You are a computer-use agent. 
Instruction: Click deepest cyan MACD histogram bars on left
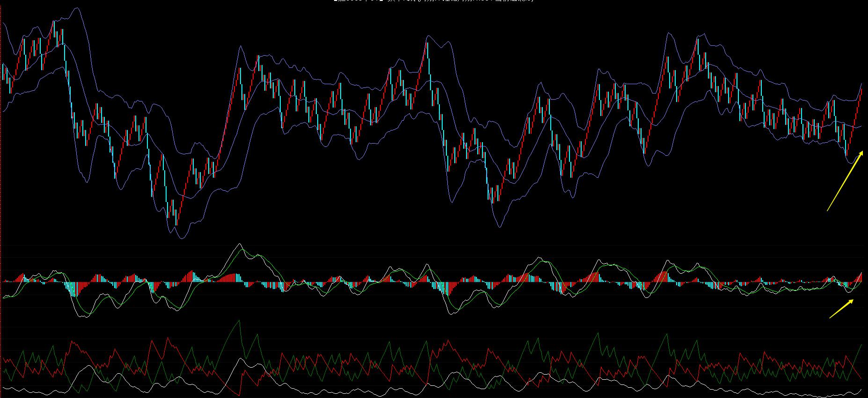tap(73, 289)
